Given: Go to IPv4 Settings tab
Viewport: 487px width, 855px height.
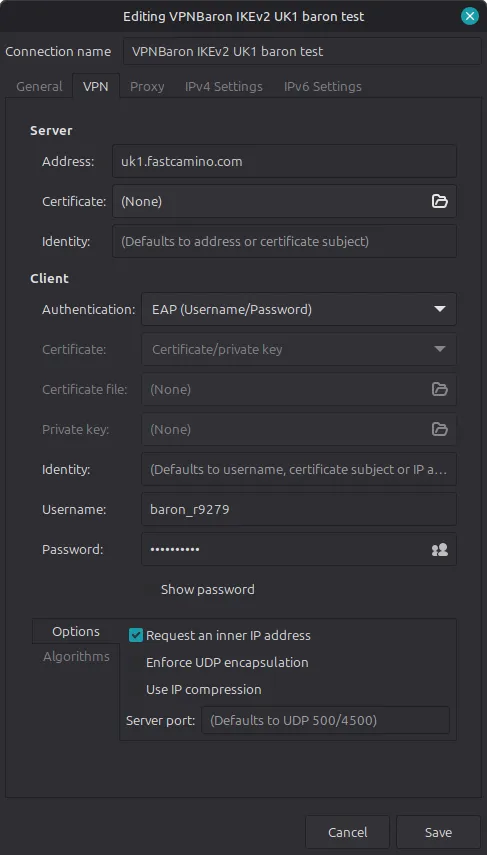Looking at the screenshot, I should (224, 87).
